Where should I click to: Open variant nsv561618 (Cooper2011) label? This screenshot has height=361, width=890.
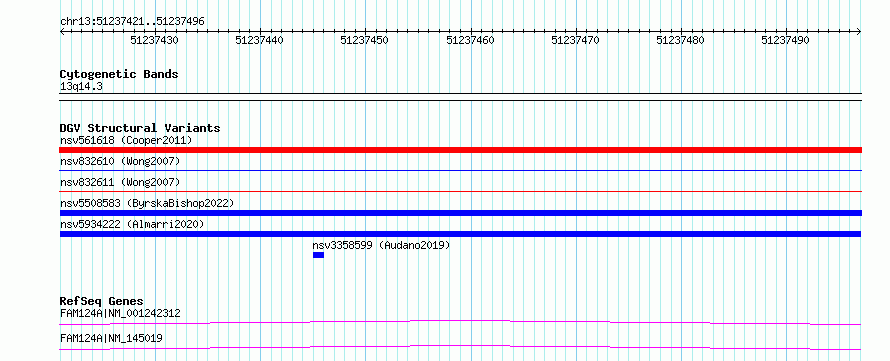tap(126, 140)
